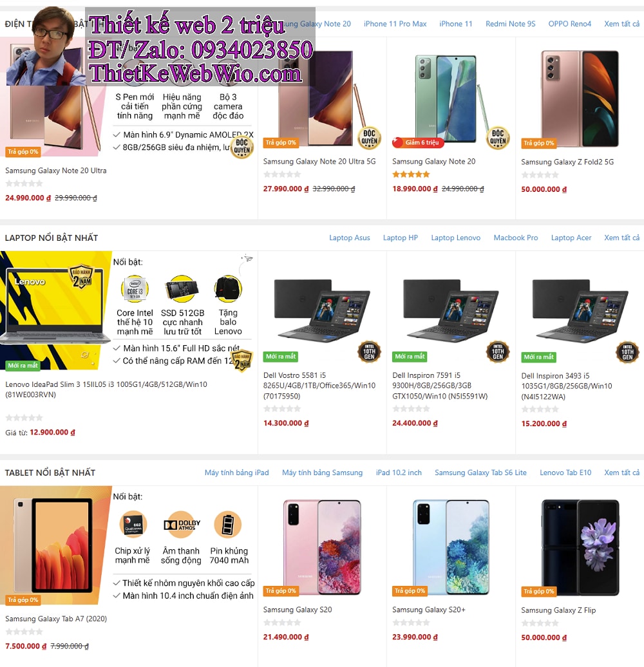Open the Samsung Galaxy S20+ product image

click(x=451, y=547)
